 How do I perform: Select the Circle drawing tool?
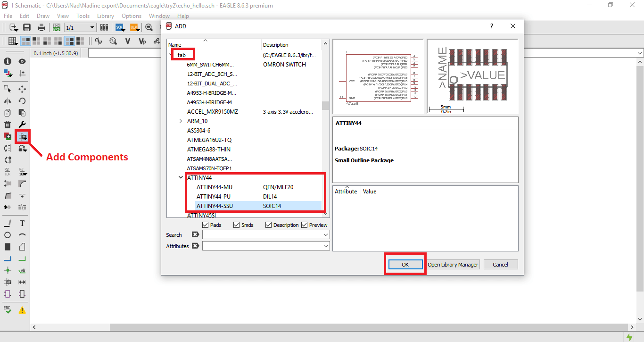(x=8, y=235)
